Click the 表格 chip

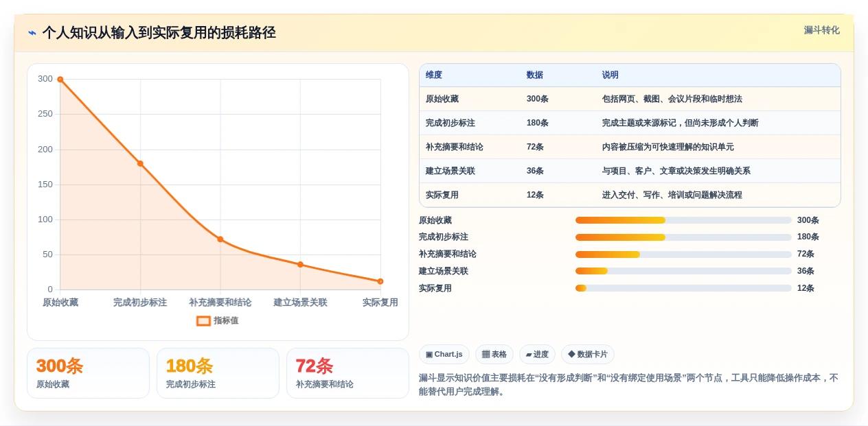[494, 354]
